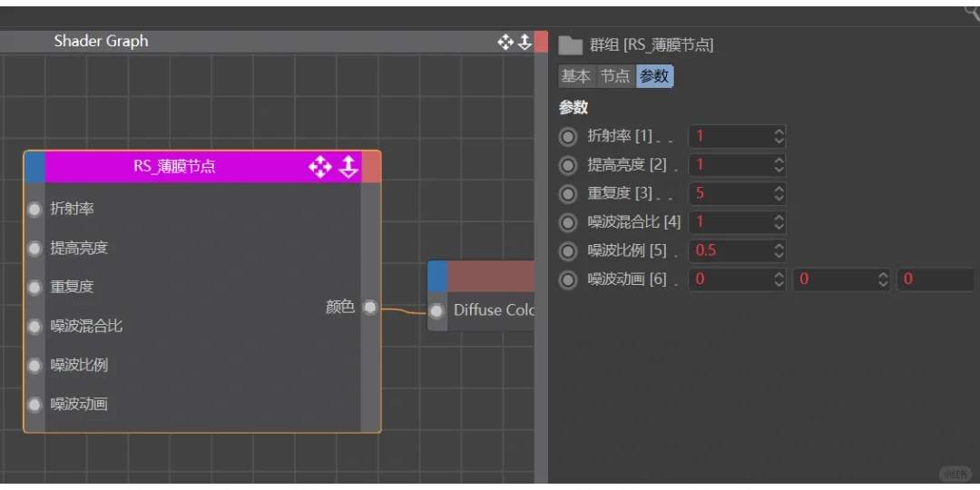The width and height of the screenshot is (980, 490).
Task: Click the spinner arrows of 重复度 field
Action: [x=779, y=194]
